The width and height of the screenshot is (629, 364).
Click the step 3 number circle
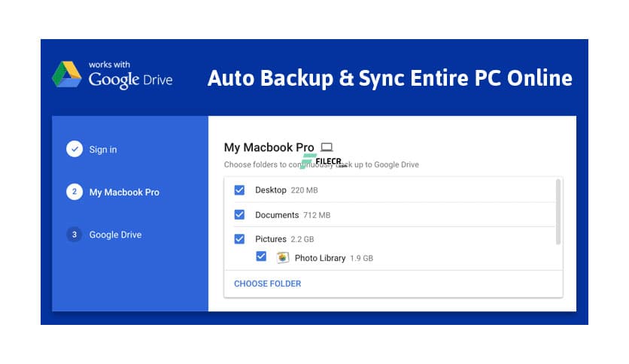tap(74, 235)
